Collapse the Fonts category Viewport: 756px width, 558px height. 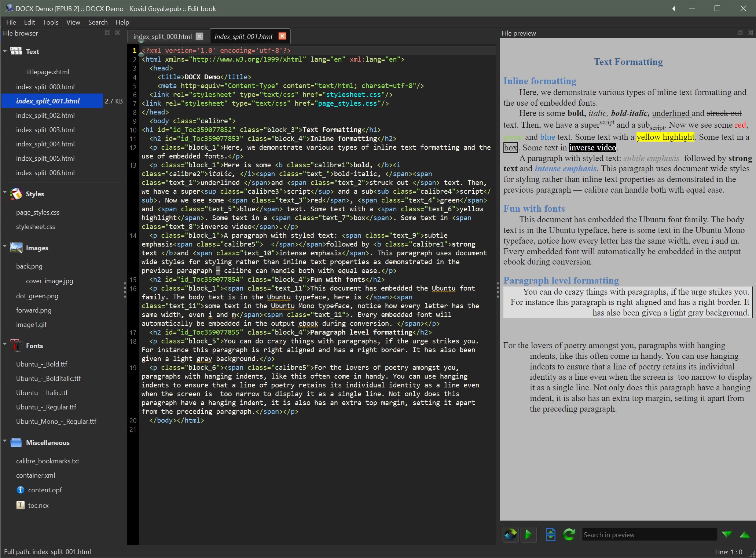pos(5,344)
